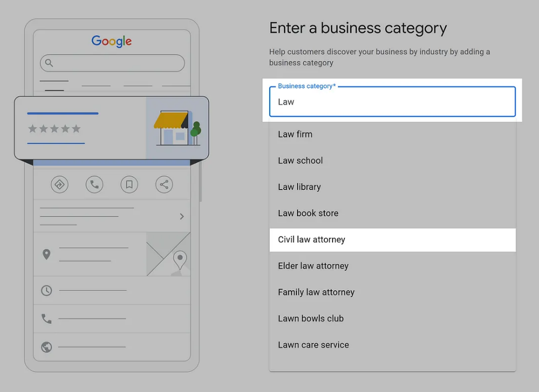This screenshot has height=392, width=539.
Task: Pick Family law attorney option
Action: tap(392, 292)
